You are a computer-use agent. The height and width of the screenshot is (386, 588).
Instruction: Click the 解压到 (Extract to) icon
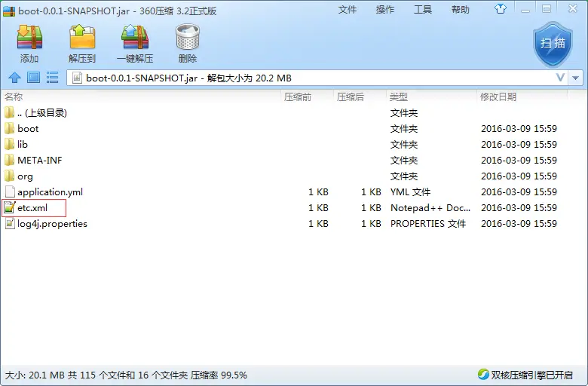[x=82, y=38]
